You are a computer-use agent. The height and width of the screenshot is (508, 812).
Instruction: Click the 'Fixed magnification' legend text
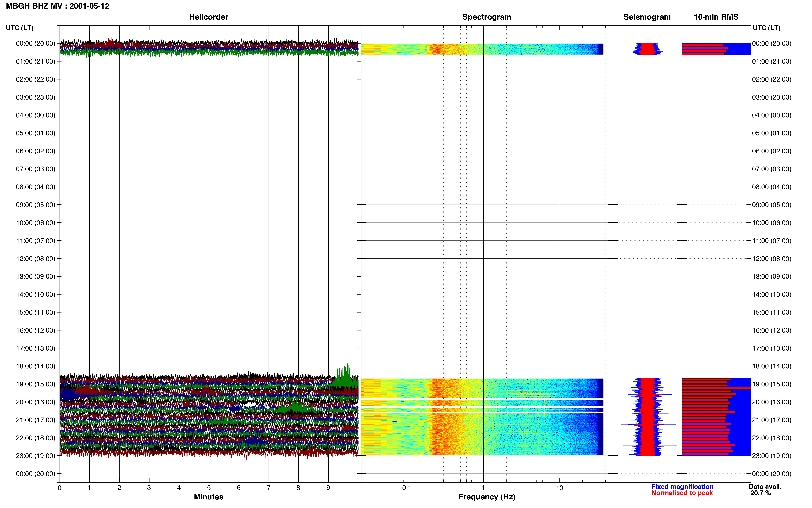[x=682, y=486]
